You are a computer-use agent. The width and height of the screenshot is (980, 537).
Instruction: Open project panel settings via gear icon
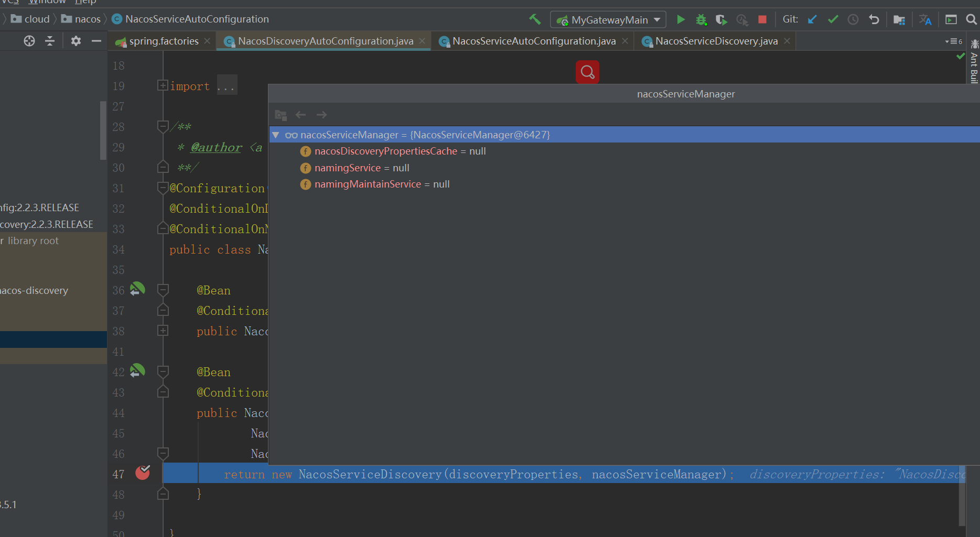tap(76, 41)
